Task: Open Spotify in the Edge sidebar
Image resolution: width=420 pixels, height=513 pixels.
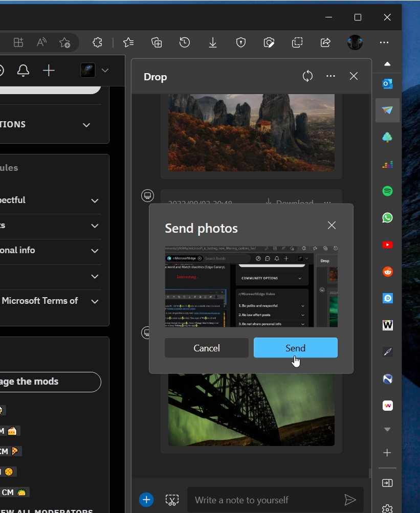Action: (x=388, y=191)
